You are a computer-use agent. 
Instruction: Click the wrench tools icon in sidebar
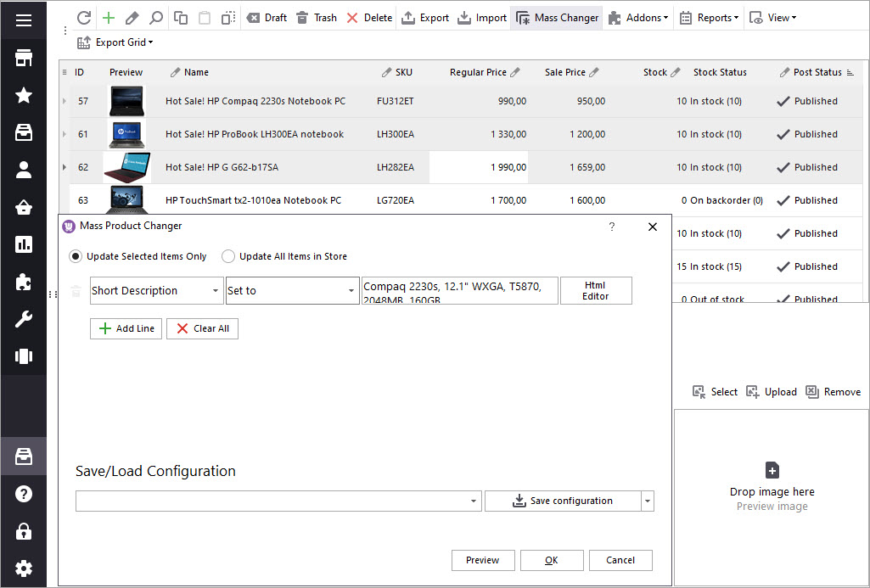[24, 319]
